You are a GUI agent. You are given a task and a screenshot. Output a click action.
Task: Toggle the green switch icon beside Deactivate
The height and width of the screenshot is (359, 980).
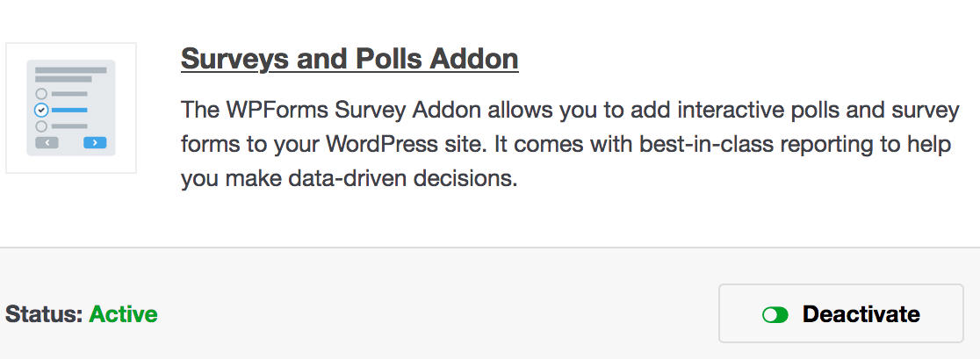775,314
